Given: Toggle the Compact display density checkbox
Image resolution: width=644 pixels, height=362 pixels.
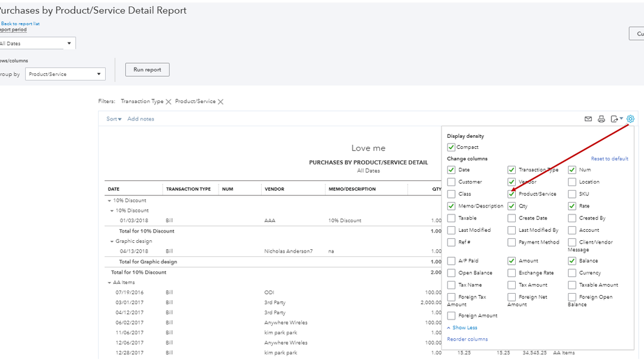Looking at the screenshot, I should 451,148.
